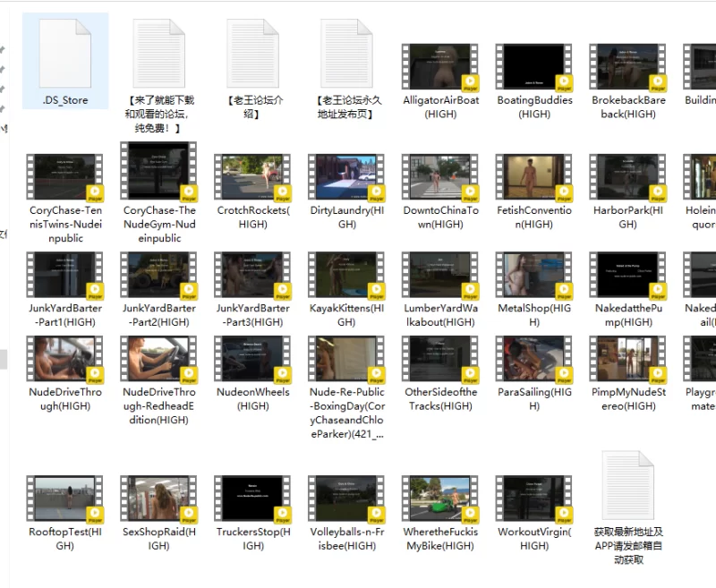Select the DowntoChinaTown(HIGH) video thumbnail
716x588 pixels.
pyautogui.click(x=440, y=177)
